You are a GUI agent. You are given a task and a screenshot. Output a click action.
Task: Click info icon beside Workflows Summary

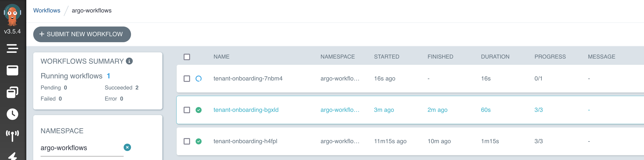[x=129, y=61]
